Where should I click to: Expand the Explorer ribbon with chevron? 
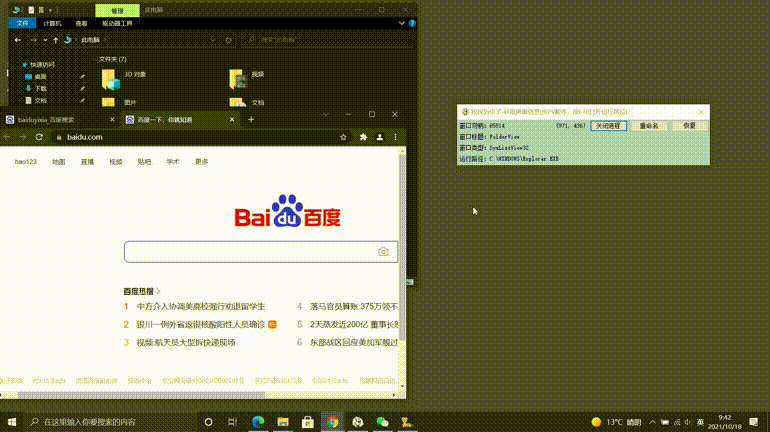pyautogui.click(x=401, y=23)
